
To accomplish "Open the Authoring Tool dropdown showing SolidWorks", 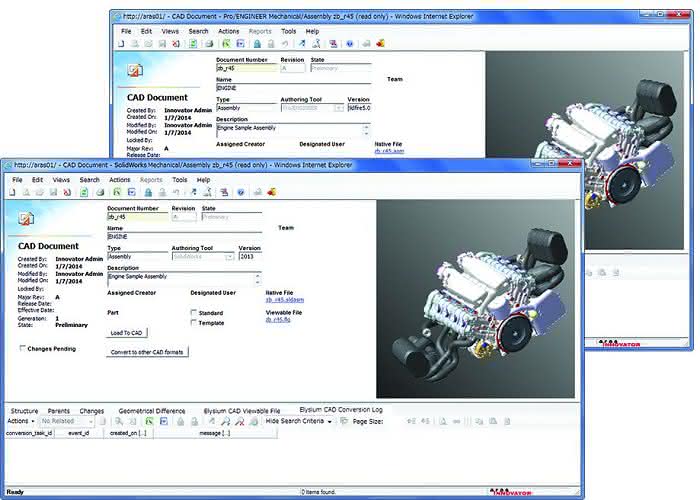I will click(x=229, y=257).
